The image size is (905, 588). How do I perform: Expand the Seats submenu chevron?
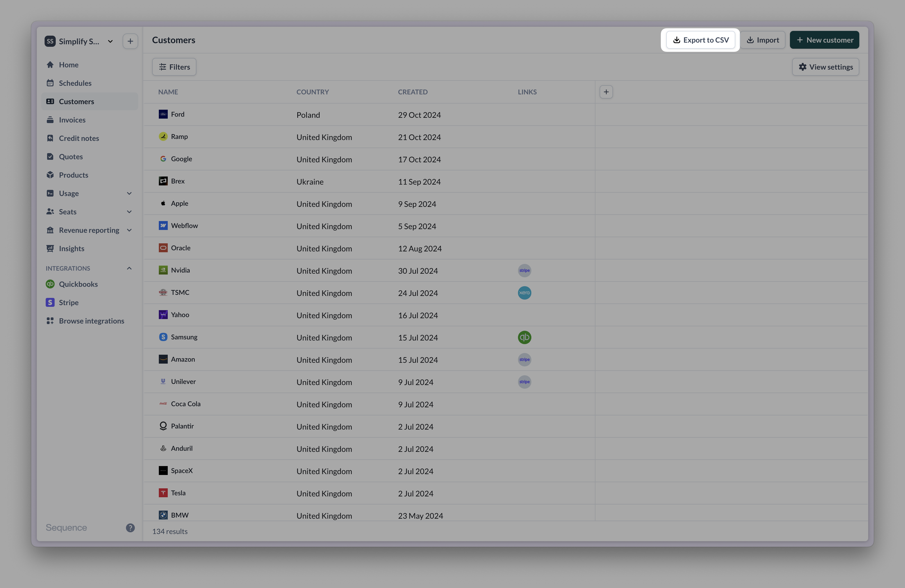pos(129,212)
